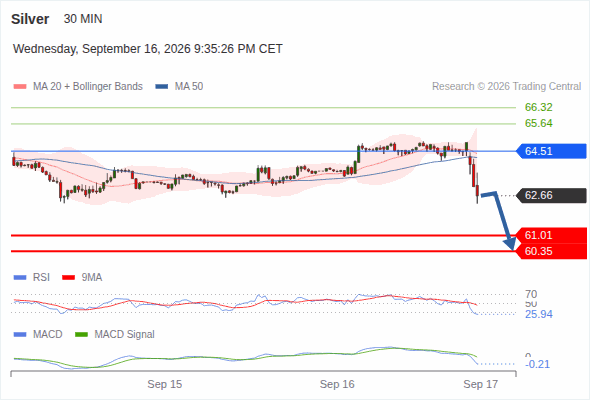Click the 66.32 resistance level label
The width and height of the screenshot is (590, 400).
pos(538,107)
